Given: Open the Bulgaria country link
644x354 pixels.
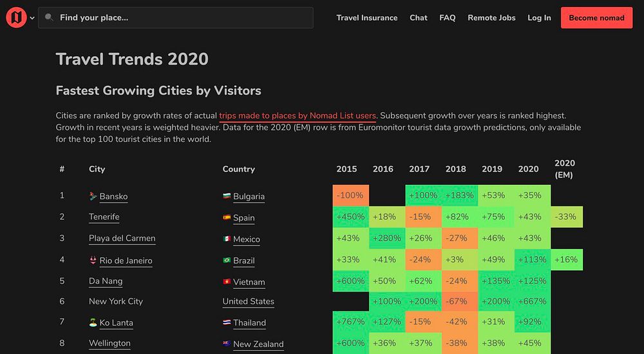Looking at the screenshot, I should (249, 197).
